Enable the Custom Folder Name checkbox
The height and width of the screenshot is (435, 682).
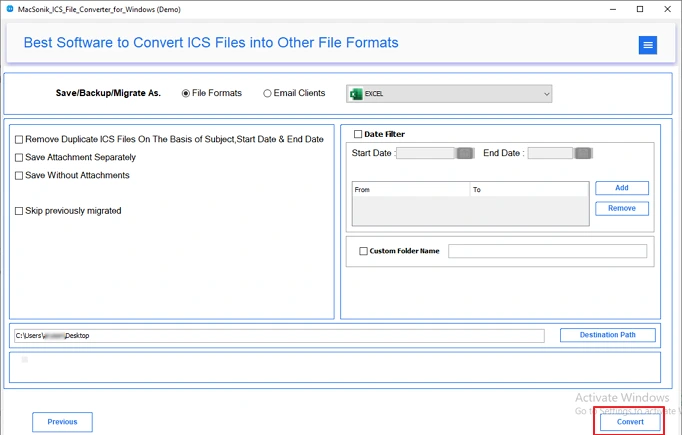[363, 251]
